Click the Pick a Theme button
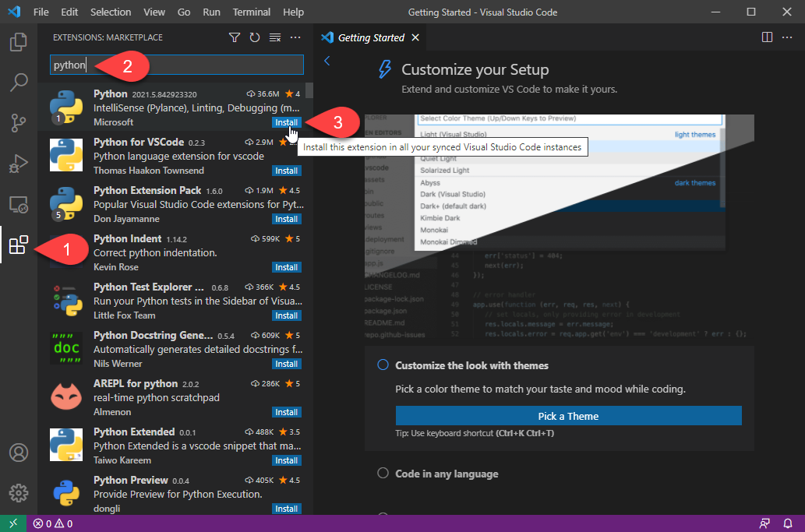The height and width of the screenshot is (532, 805). pos(568,416)
